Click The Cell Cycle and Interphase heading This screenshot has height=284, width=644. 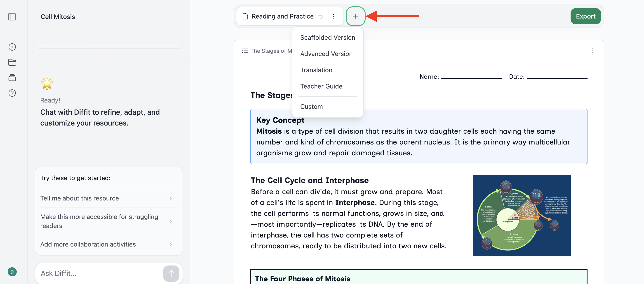[x=310, y=180]
